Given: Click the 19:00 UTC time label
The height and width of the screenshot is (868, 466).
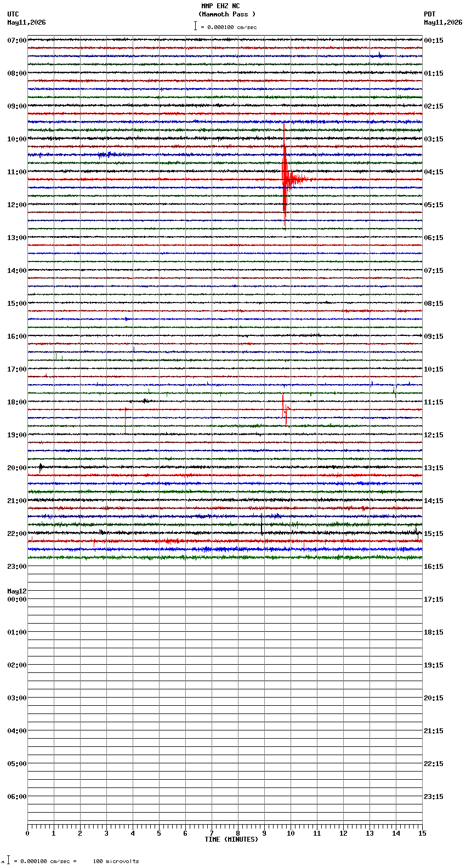Looking at the screenshot, I should [17, 435].
